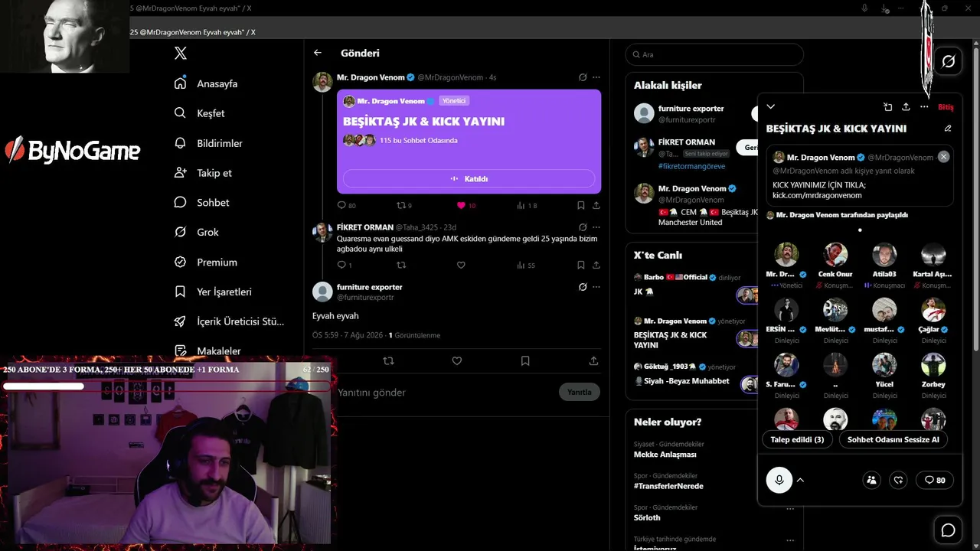Open the Space participants list icon
The width and height of the screenshot is (980, 551).
871,480
